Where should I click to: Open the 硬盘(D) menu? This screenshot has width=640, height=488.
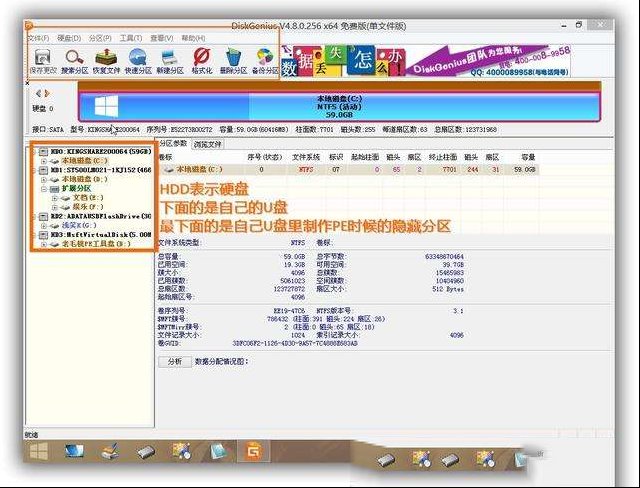69,38
